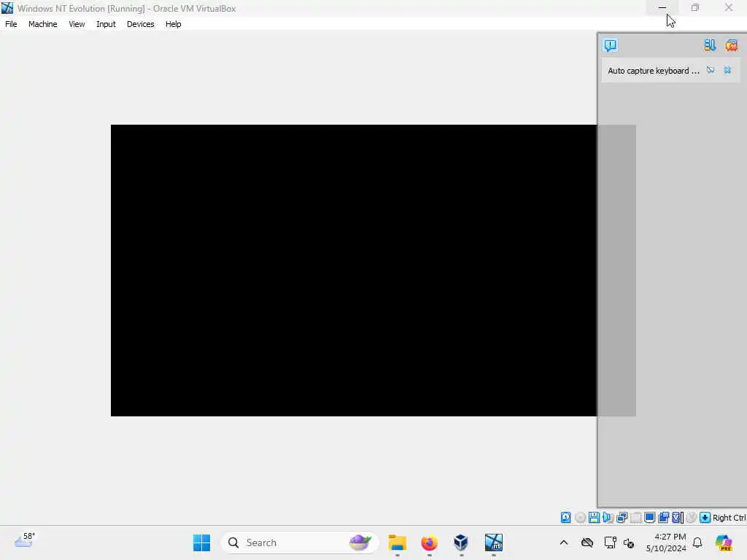Click the cloud sync tray icon
Screen dimensions: 747x560
coord(587,542)
